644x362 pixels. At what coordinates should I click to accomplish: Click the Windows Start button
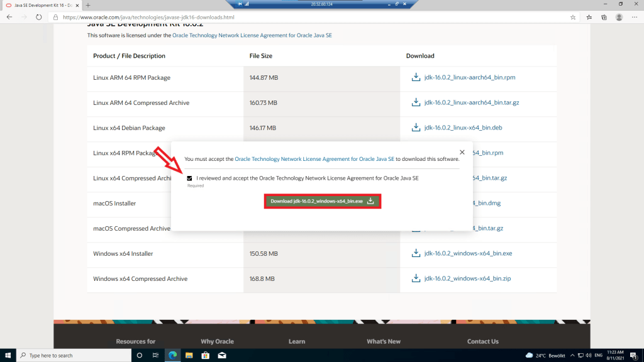(x=8, y=355)
